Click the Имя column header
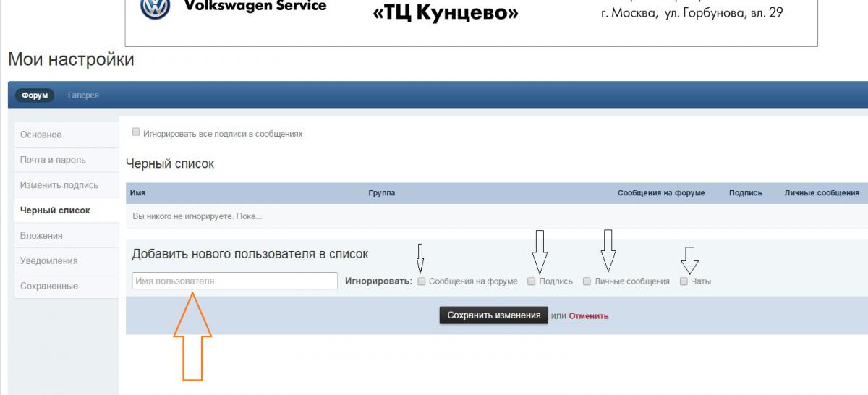This screenshot has width=868, height=395. (138, 193)
